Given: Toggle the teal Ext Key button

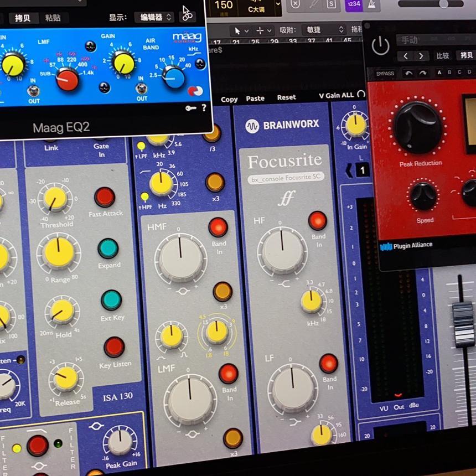Looking at the screenshot, I should pyautogui.click(x=111, y=300).
